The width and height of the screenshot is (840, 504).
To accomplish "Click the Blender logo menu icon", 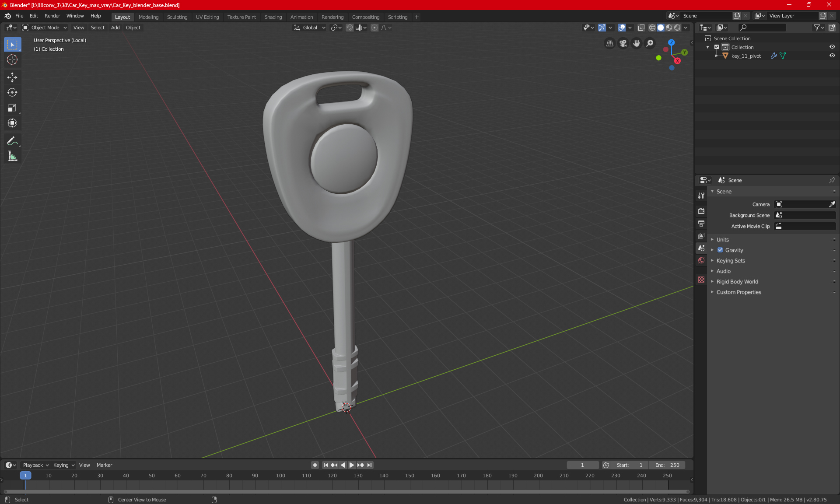I will pos(7,16).
